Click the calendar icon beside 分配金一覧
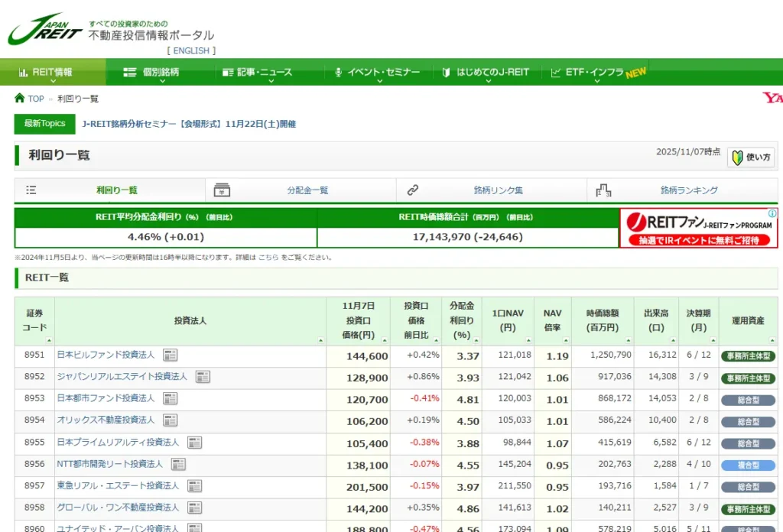 click(222, 189)
